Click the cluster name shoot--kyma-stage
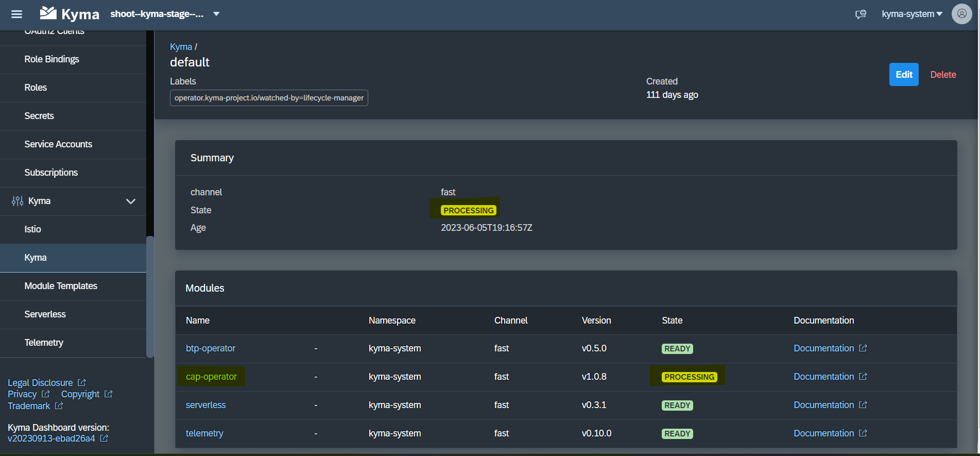 (x=157, y=14)
